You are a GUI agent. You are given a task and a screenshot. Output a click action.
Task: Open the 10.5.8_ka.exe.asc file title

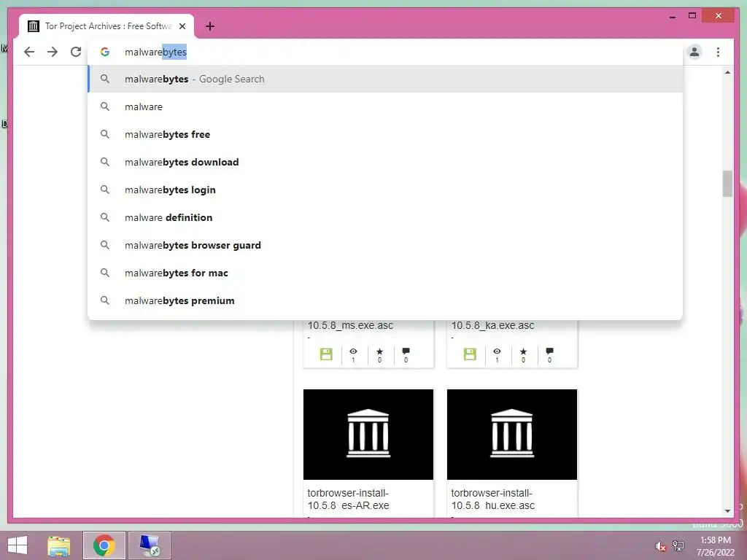[492, 325]
